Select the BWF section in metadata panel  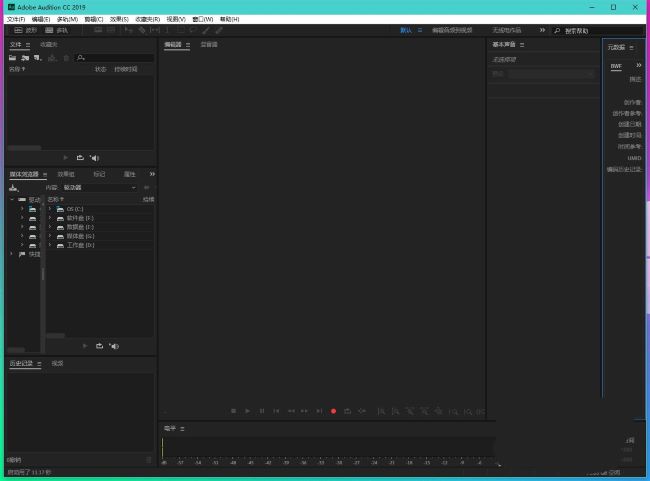pyautogui.click(x=617, y=66)
